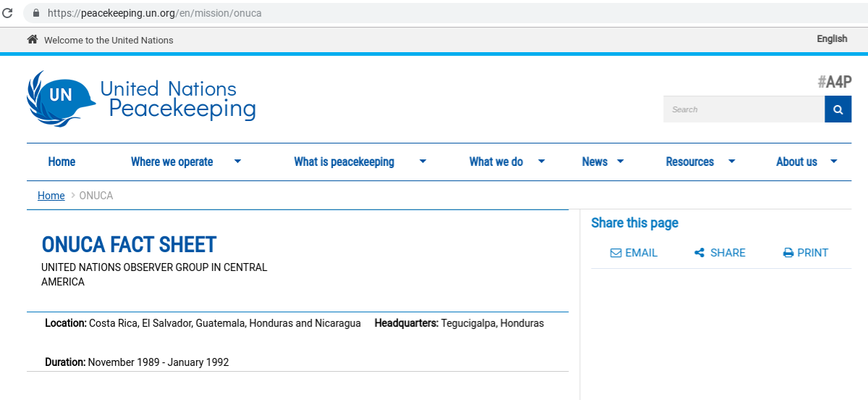868x400 pixels.
Task: Open the About us menu
Action: point(796,162)
